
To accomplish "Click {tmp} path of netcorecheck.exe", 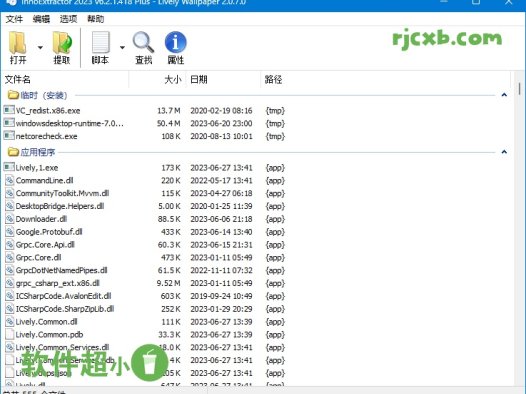I will tap(275, 136).
